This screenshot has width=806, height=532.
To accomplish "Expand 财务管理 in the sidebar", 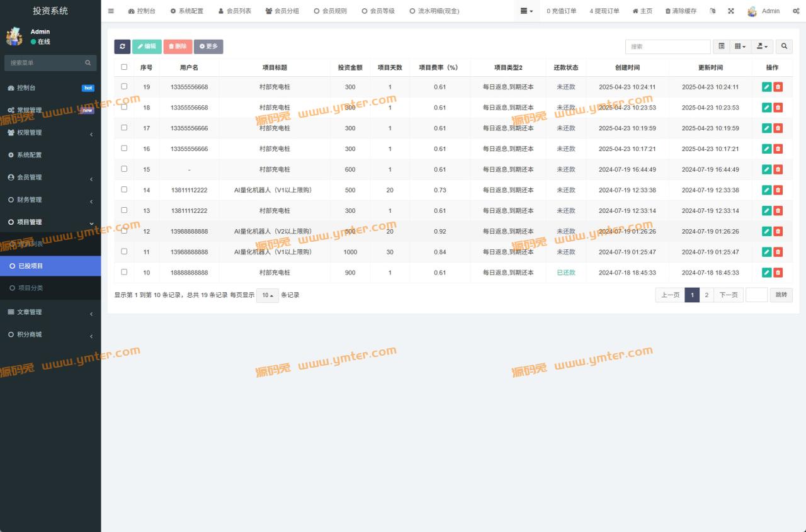I will tap(50, 200).
